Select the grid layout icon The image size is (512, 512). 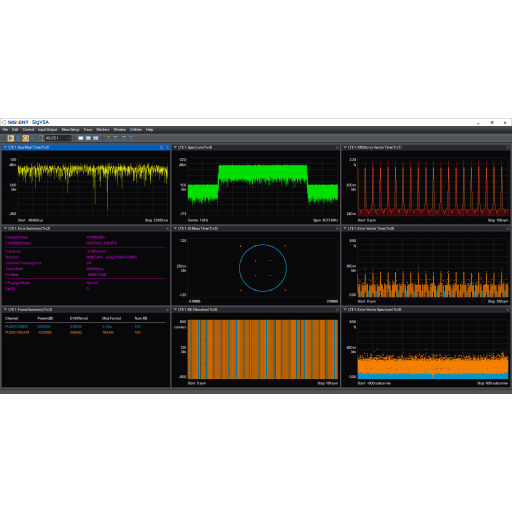(x=96, y=138)
